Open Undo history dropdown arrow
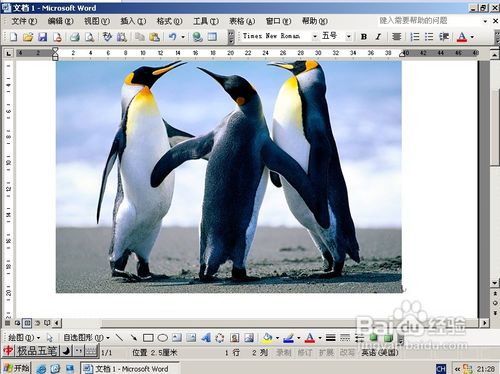Viewport: 500px width, 374px height. 183,37
